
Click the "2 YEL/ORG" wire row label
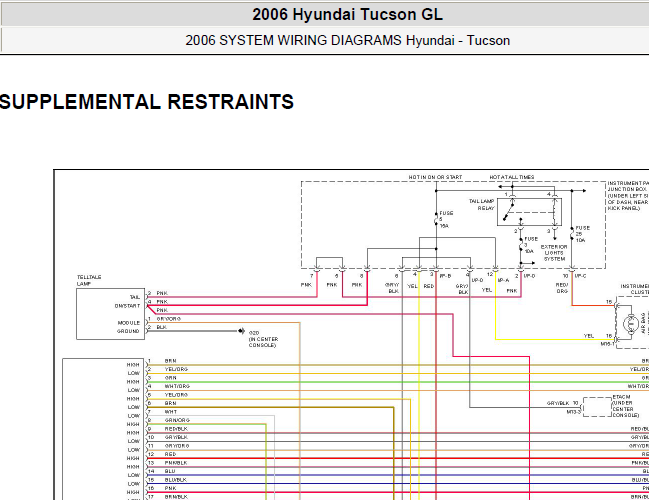tap(168, 369)
